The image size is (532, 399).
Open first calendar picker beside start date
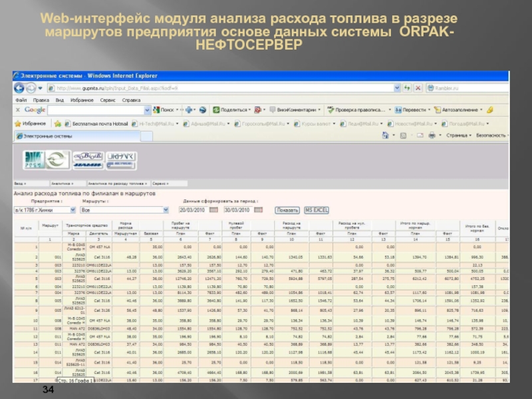coord(214,210)
